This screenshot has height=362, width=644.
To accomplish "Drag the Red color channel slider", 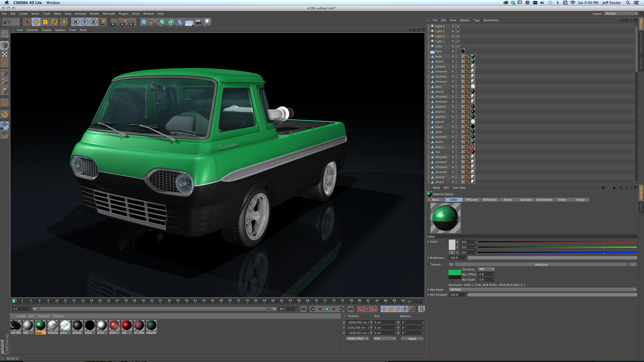I will click(604, 242).
